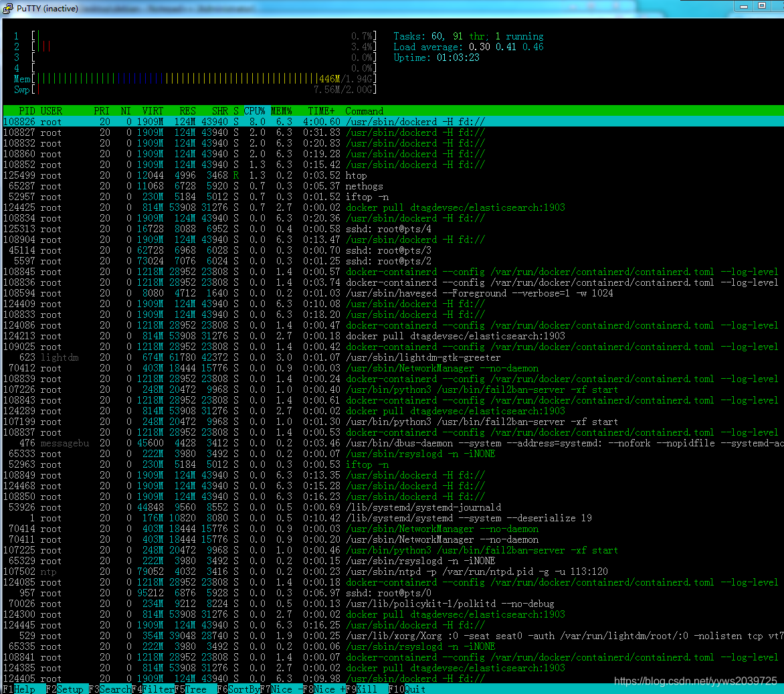Viewport: 784px width, 694px height.
Task: Open the F4 Filter option
Action: coord(153,689)
